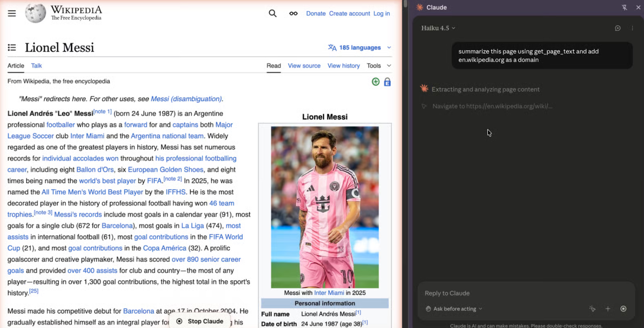Click the Stop Claude button
The image size is (644, 328).
click(200, 321)
